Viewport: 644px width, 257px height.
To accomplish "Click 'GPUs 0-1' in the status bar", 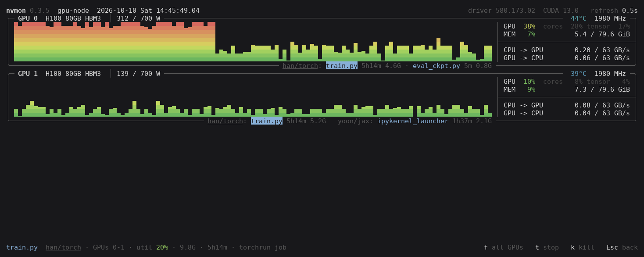I will pyautogui.click(x=109, y=247).
